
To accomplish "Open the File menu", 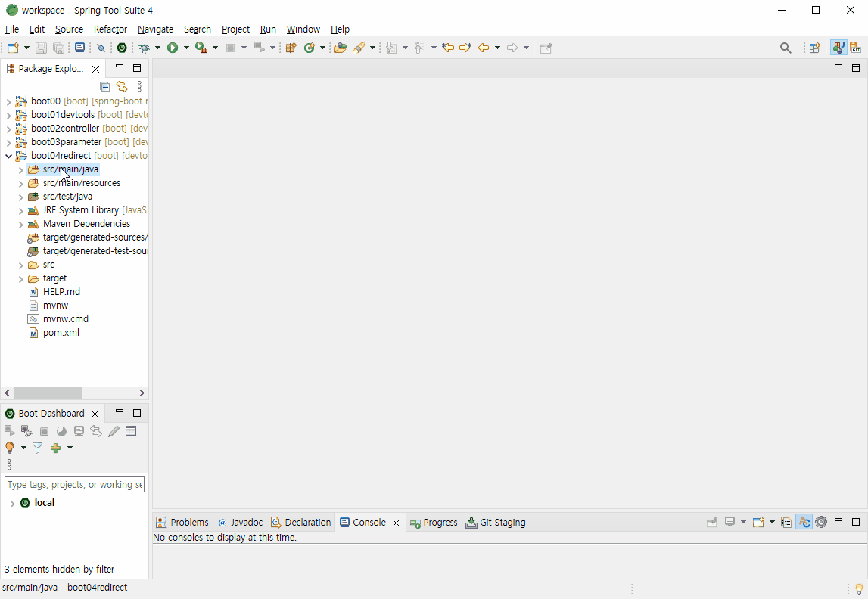I will [11, 29].
